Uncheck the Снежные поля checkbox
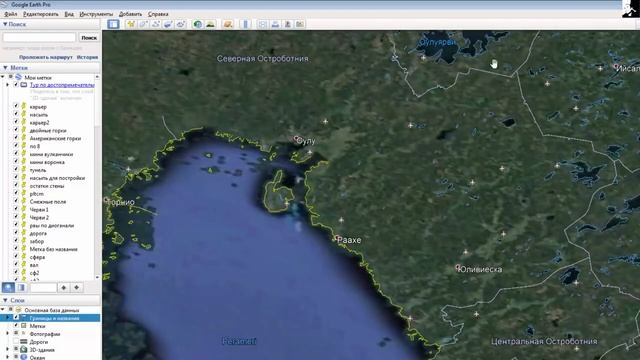The image size is (640, 360). 16,202
